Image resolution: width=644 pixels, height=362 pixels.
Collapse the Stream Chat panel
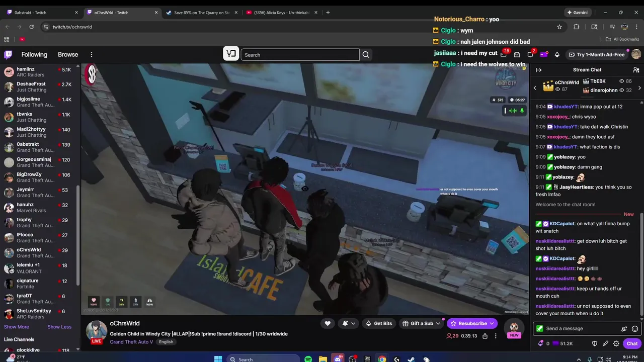point(538,70)
